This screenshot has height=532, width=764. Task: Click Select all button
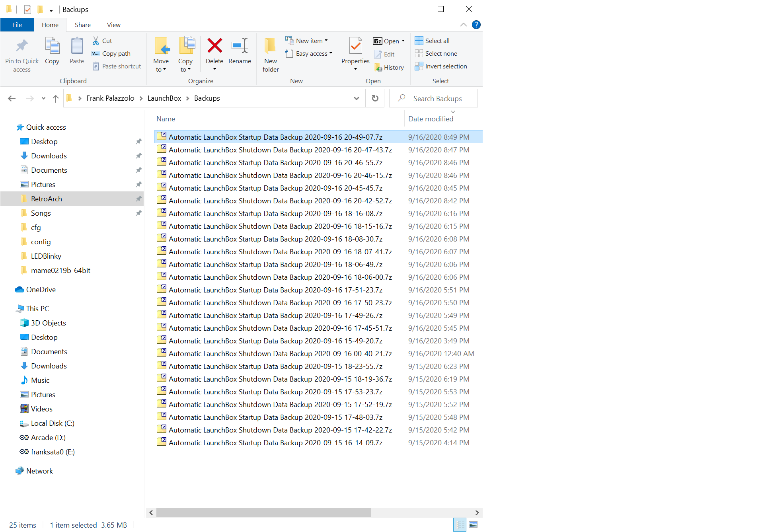click(433, 41)
